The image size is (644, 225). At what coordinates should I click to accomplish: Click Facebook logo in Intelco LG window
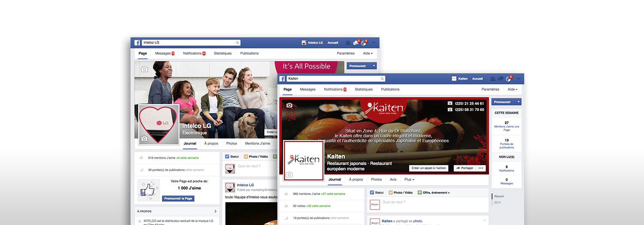tap(137, 43)
